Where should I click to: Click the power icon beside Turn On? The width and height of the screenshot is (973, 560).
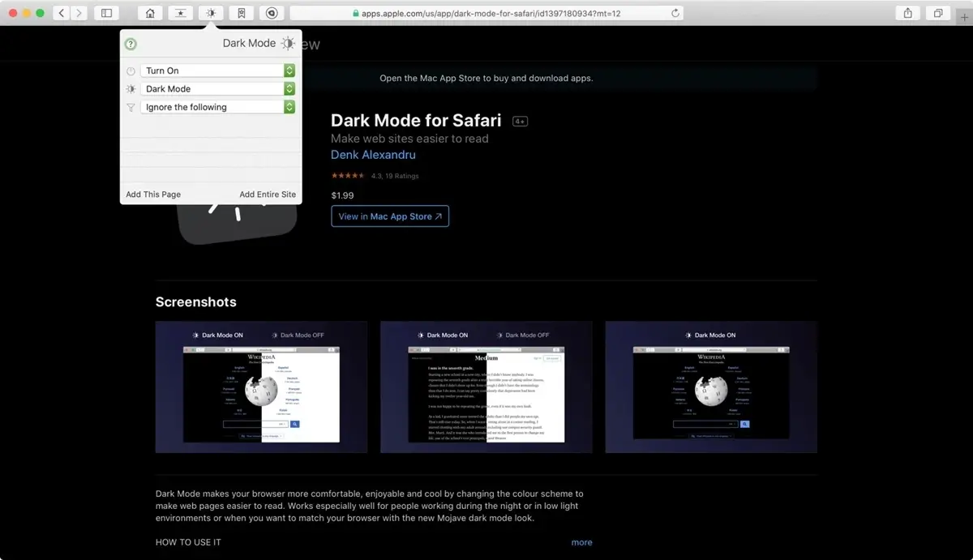tap(131, 71)
